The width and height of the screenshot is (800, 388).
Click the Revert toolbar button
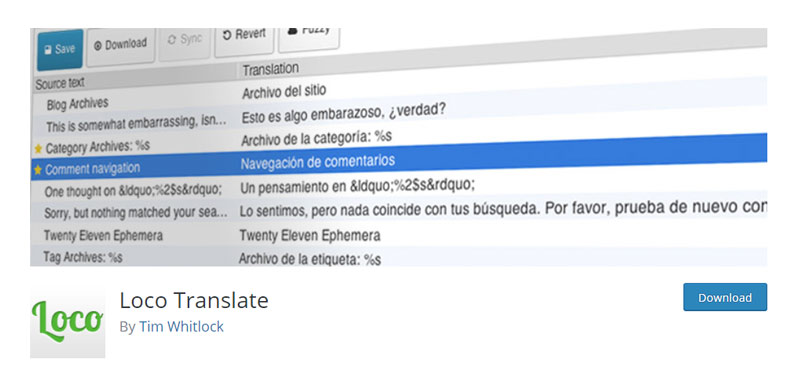[x=244, y=37]
